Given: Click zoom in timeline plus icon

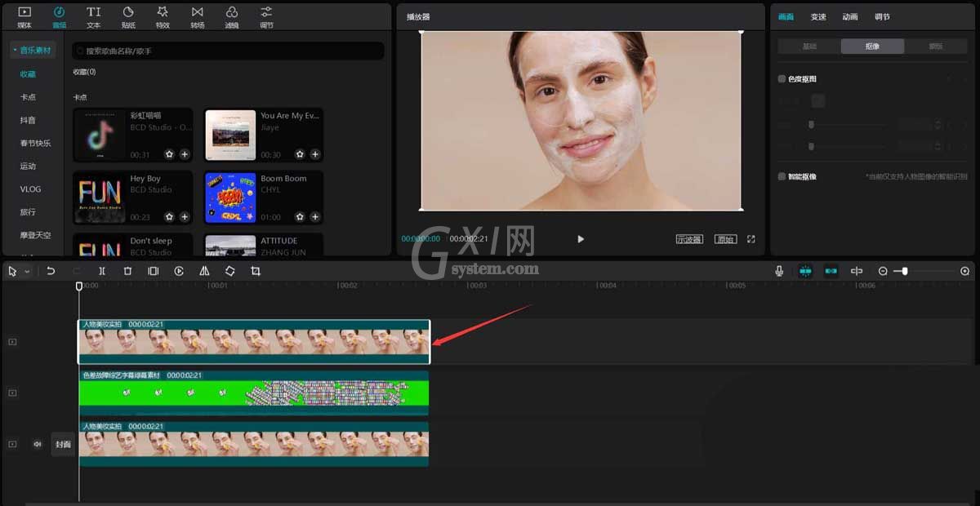Looking at the screenshot, I should pyautogui.click(x=964, y=271).
